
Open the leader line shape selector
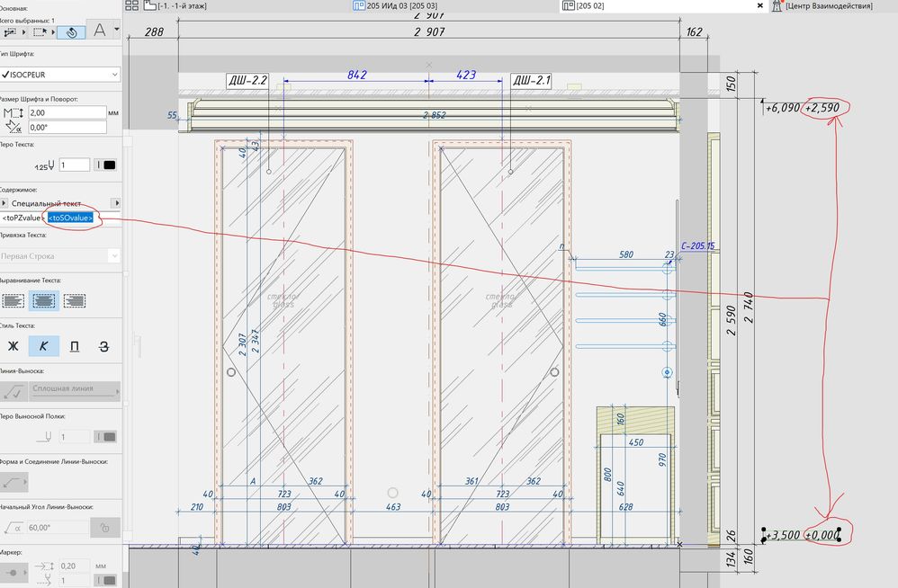[x=13, y=483]
